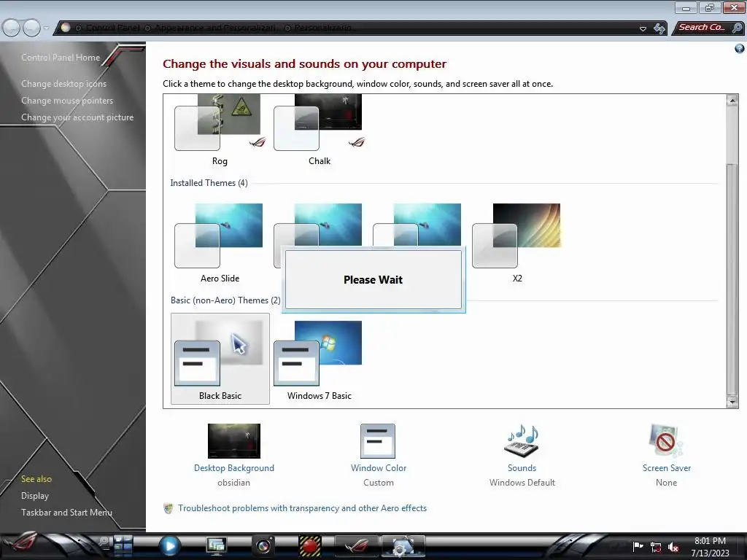Image resolution: width=747 pixels, height=560 pixels.
Task: Open the Personalization taskbar window icon
Action: [x=403, y=545]
